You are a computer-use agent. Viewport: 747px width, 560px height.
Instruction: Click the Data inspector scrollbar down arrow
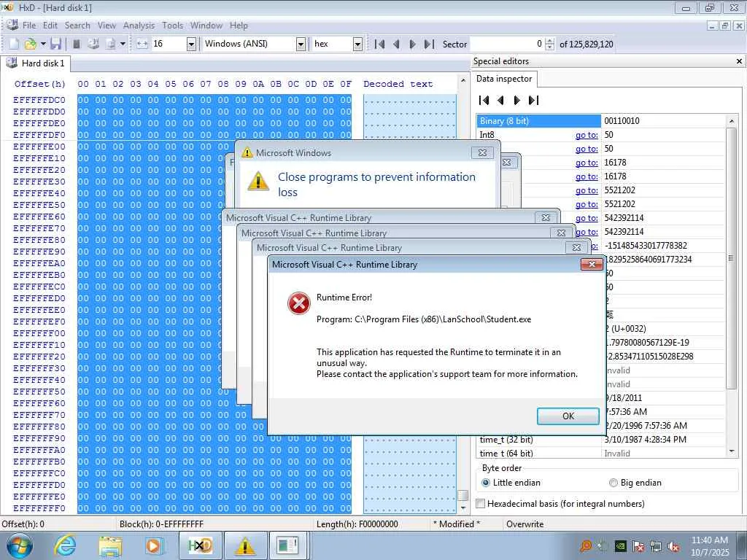pyautogui.click(x=731, y=451)
